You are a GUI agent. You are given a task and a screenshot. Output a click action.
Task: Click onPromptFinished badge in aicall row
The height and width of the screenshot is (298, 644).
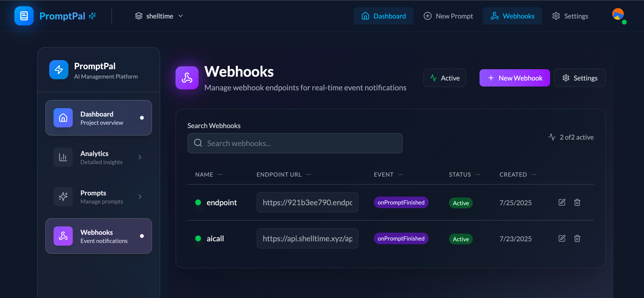[401, 238]
